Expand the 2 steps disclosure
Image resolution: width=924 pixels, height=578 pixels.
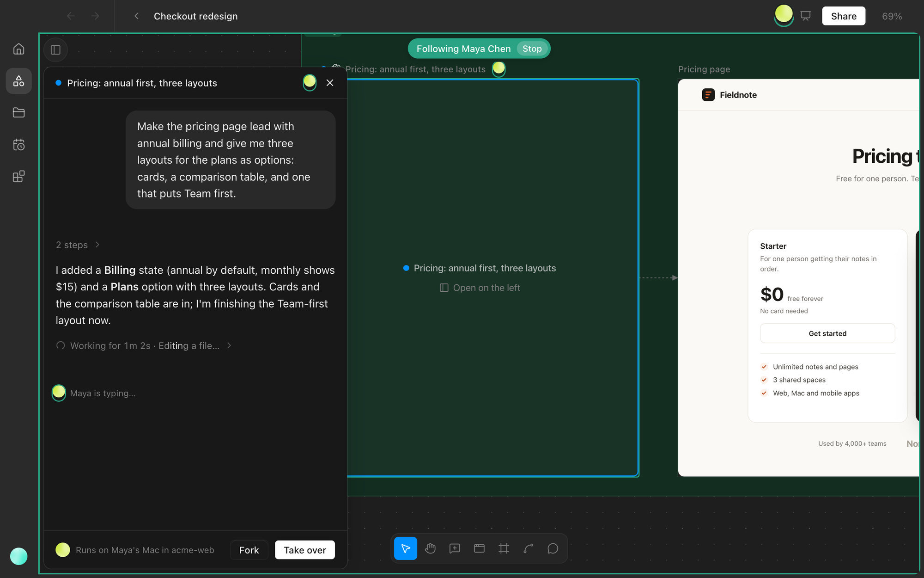(x=78, y=245)
